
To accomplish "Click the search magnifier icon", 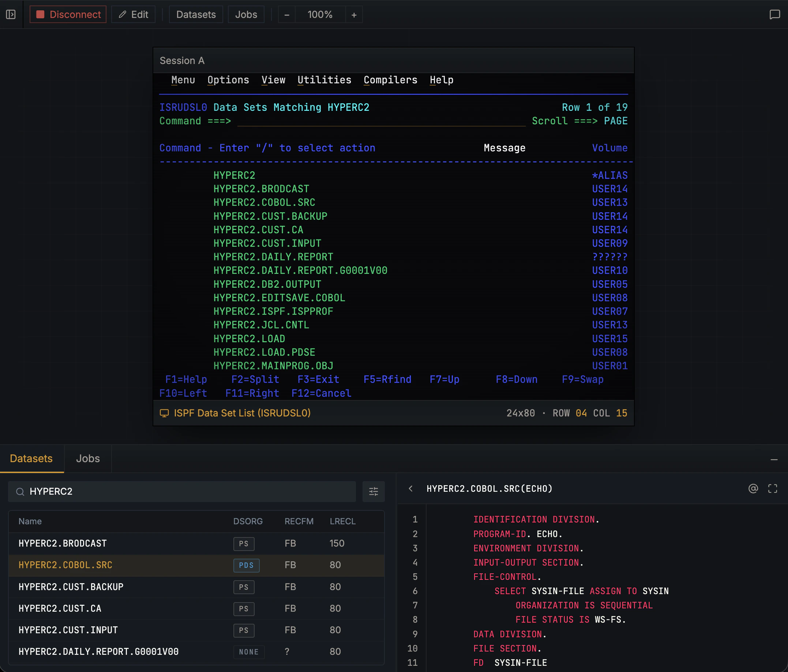I will click(20, 492).
